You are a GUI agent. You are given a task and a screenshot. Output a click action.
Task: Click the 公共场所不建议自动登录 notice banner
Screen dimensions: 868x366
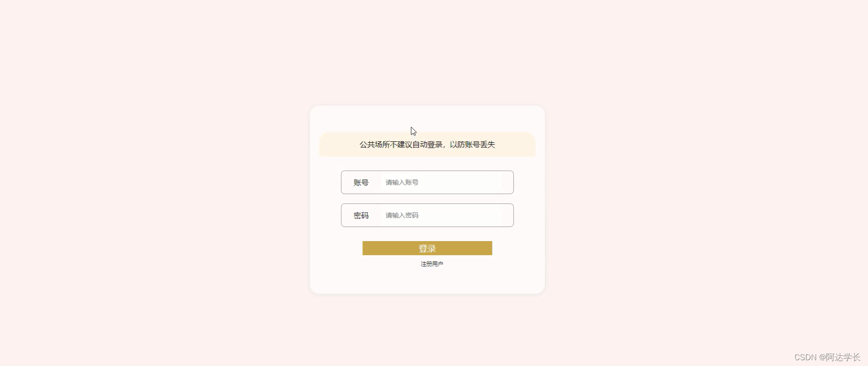pos(427,144)
